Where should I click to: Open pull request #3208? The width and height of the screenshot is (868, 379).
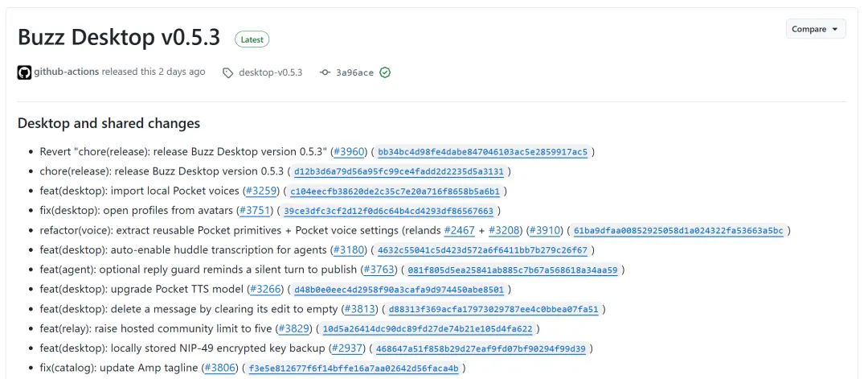click(505, 230)
